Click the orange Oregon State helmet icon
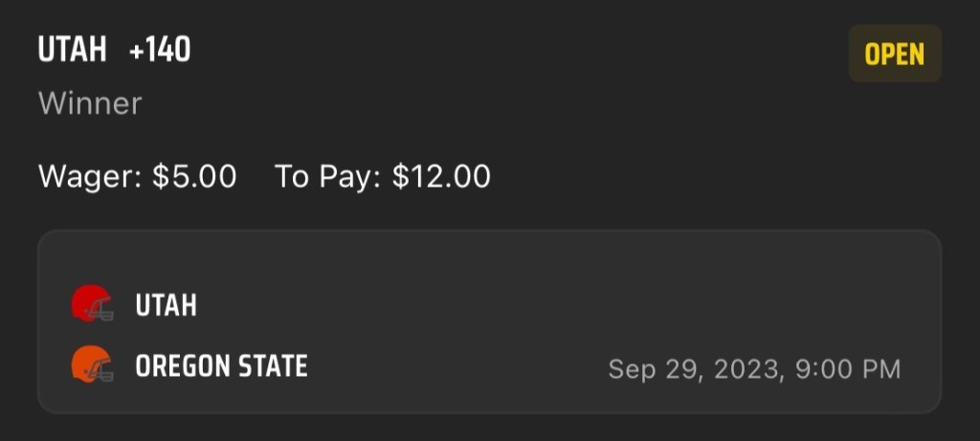The image size is (980, 441). click(x=92, y=364)
